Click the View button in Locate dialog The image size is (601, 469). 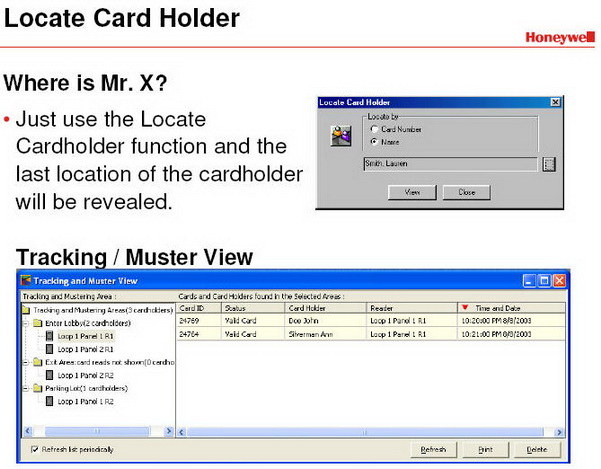(x=412, y=192)
